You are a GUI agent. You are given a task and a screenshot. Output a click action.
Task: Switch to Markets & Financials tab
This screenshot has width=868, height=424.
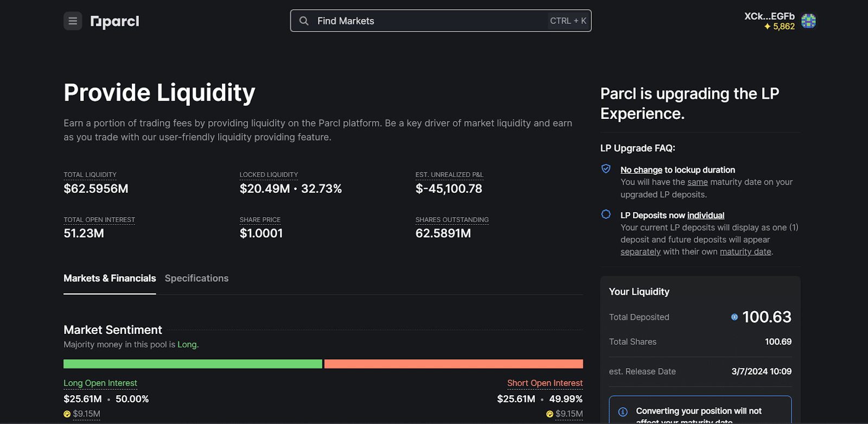(x=110, y=279)
